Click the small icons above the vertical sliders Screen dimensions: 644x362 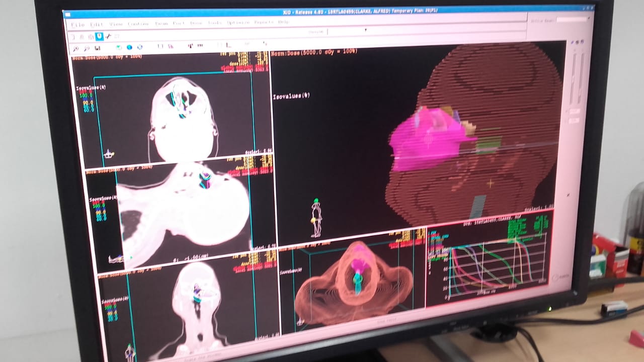pos(578,42)
